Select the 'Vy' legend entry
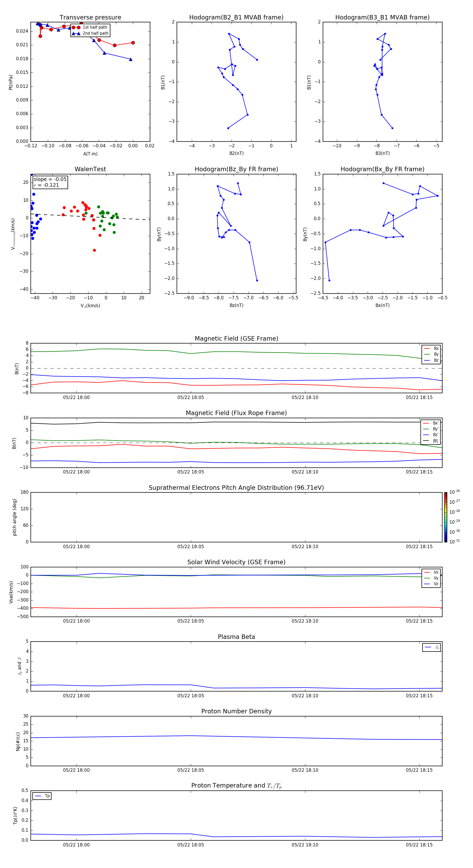Image resolution: width=473 pixels, height=868 pixels. point(431,578)
